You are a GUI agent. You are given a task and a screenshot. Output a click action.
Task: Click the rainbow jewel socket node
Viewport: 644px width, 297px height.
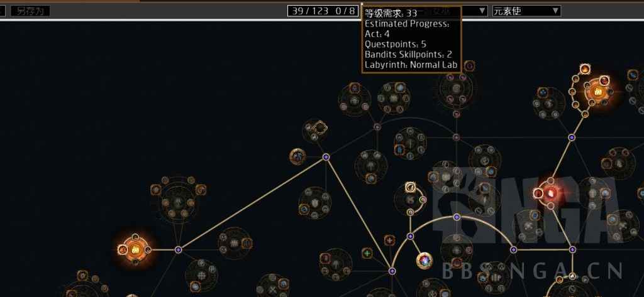[x=424, y=261]
